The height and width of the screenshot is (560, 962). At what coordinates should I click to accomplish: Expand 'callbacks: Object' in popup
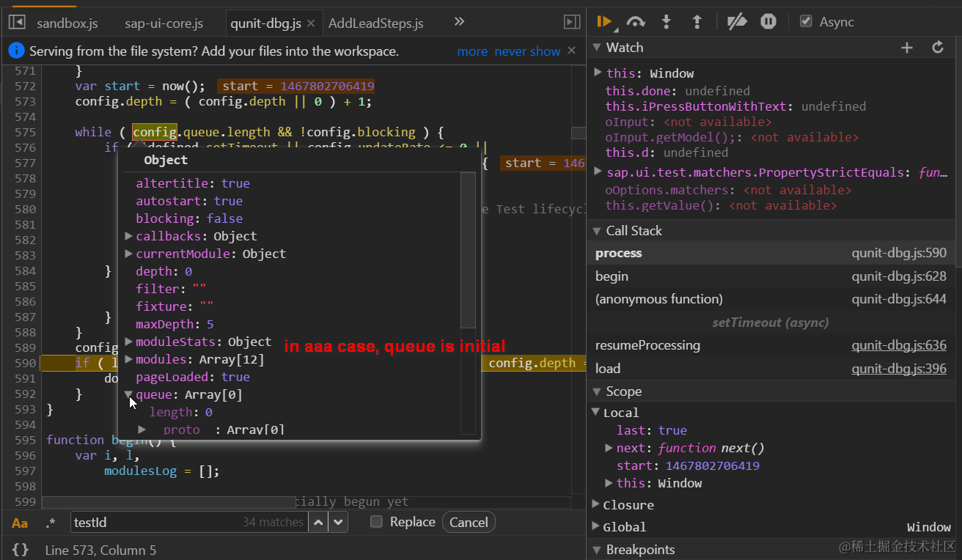[129, 236]
